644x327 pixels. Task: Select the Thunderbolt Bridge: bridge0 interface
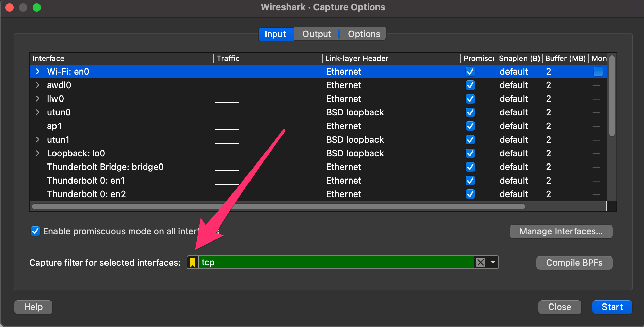(x=105, y=167)
